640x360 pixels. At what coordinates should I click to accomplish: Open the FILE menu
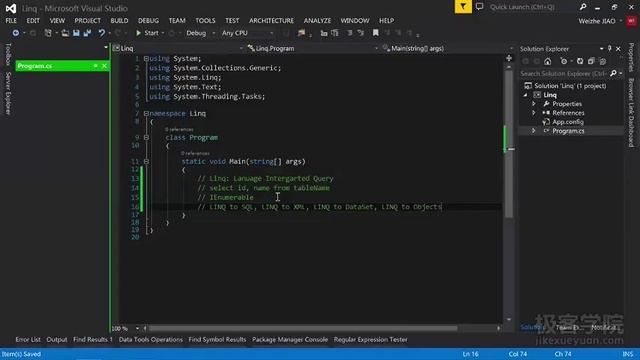pyautogui.click(x=11, y=20)
